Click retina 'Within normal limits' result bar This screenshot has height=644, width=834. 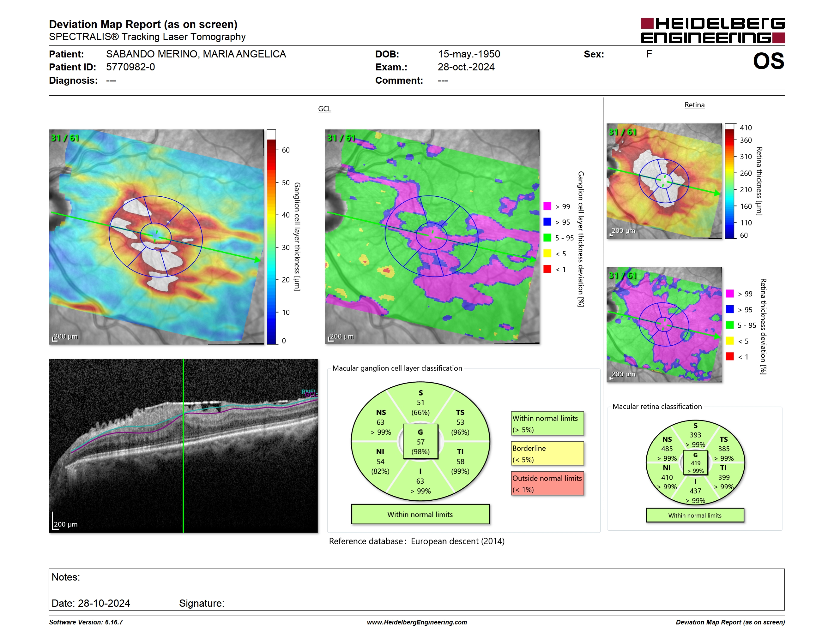pyautogui.click(x=695, y=516)
